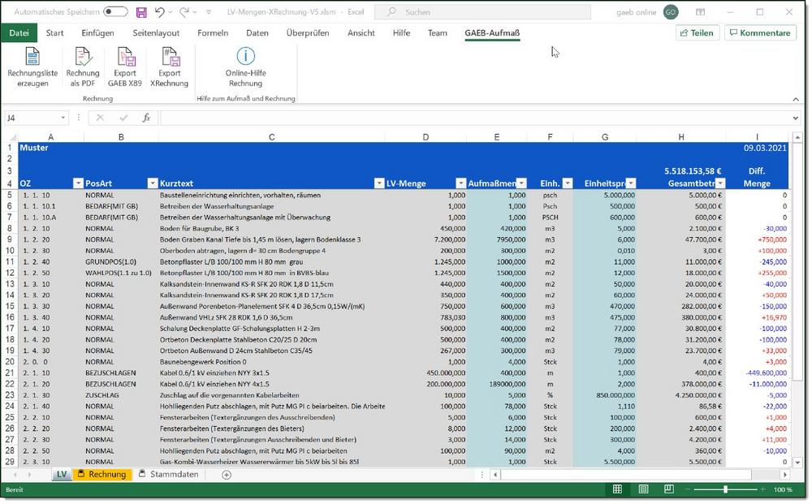Screen dimensions: 812x504
Task: Switch to Page Layout view
Action: pos(643,489)
